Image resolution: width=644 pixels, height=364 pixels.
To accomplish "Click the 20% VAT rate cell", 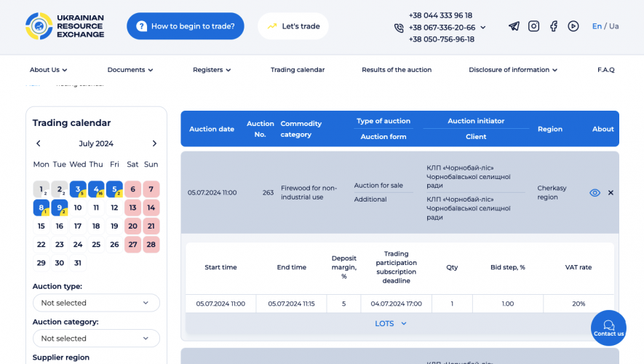I will click(x=579, y=304).
